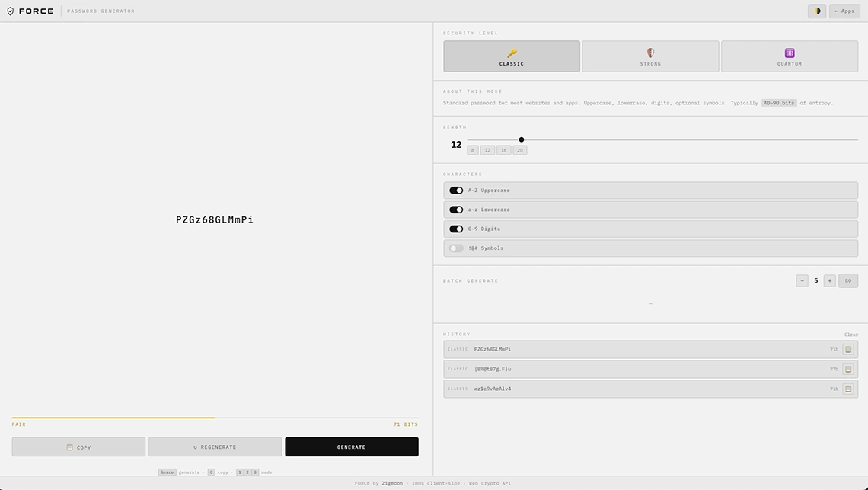Click the Space shortcut key hint
Viewport: 868px width, 490px height.
[168, 472]
